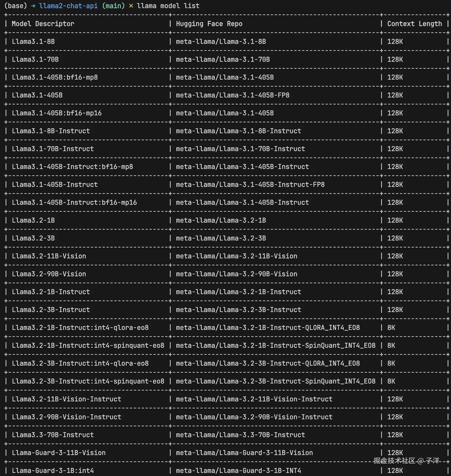Select the 'Llama3.3-70B-Instruct' descriptor cell
The width and height of the screenshot is (451, 476).
(x=53, y=435)
